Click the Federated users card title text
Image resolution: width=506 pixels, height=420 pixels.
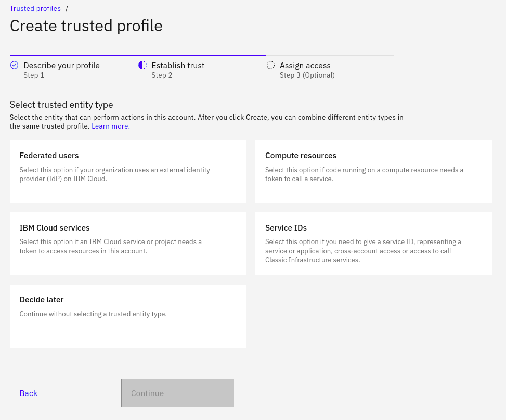49,155
